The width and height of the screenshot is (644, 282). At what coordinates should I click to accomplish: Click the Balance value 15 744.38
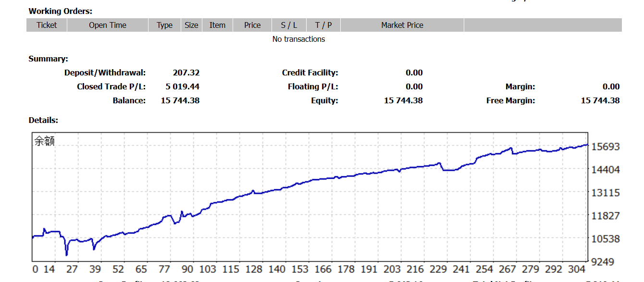(180, 101)
